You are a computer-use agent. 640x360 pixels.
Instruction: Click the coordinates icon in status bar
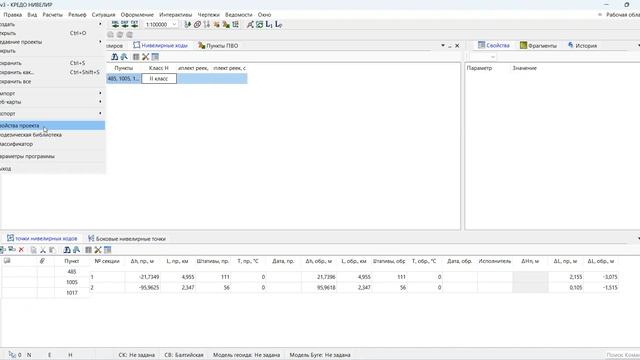(x=12, y=355)
